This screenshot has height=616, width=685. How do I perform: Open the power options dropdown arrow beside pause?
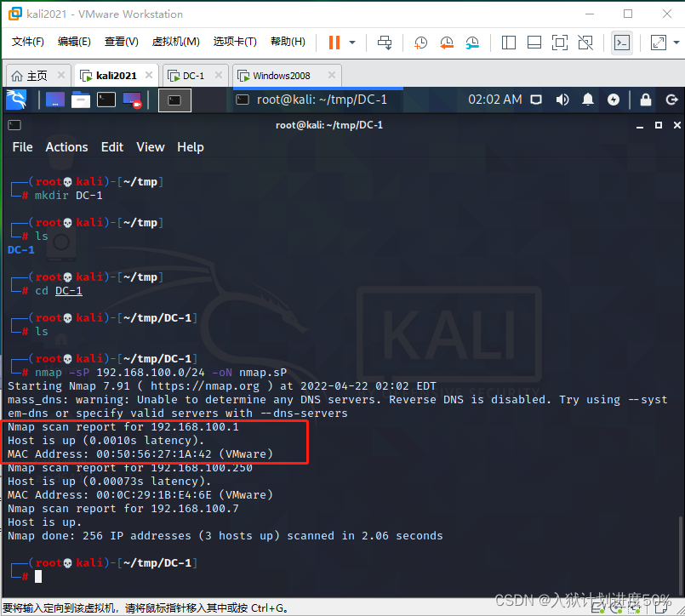click(x=352, y=43)
